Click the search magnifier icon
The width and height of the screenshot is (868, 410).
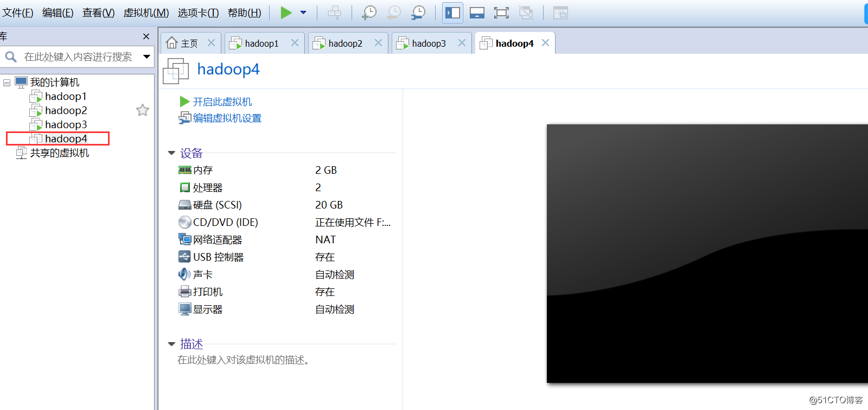pos(11,56)
